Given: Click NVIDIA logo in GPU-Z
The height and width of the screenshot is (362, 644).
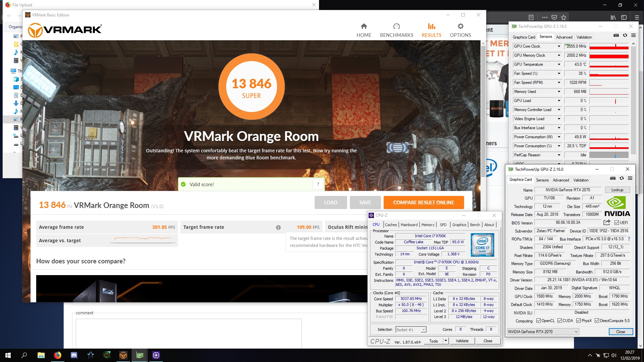Looking at the screenshot, I should pyautogui.click(x=617, y=206).
